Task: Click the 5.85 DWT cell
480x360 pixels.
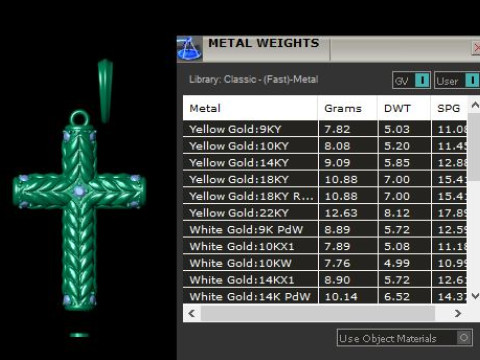Action: point(404,162)
